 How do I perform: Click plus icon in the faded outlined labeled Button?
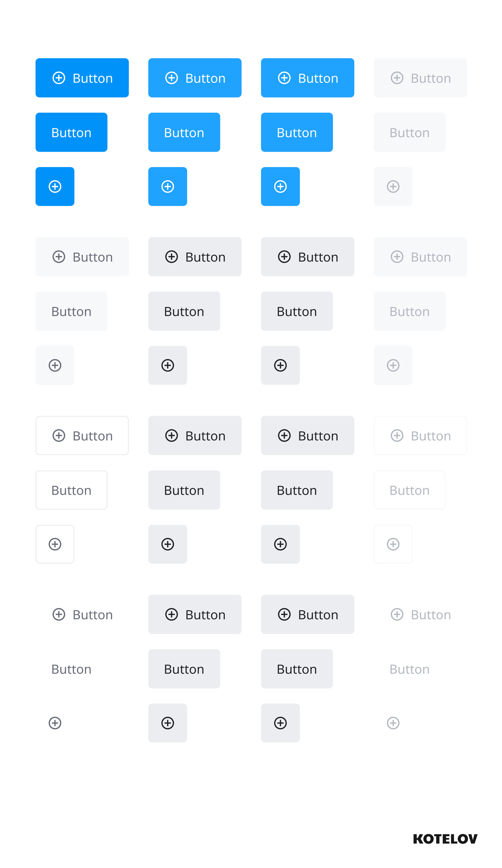coord(397,435)
